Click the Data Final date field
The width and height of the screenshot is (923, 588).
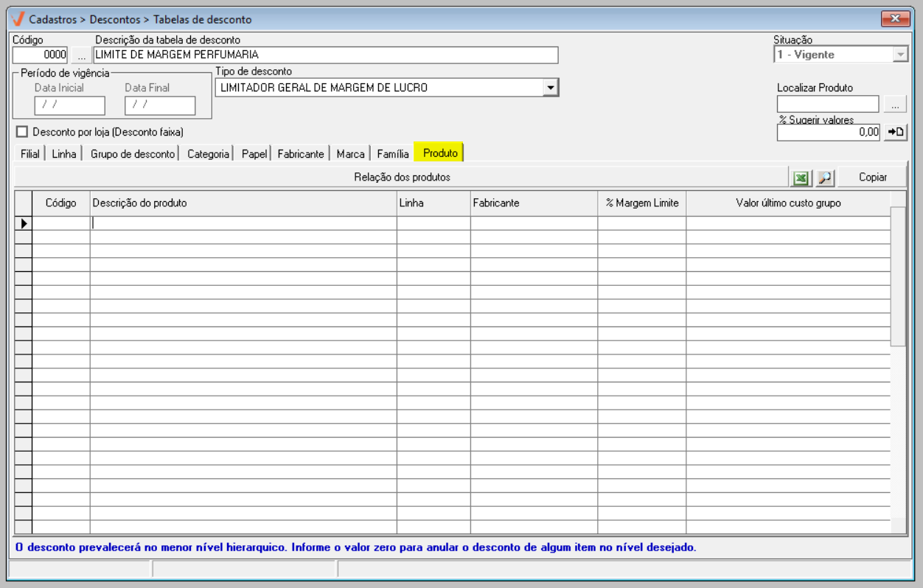[x=159, y=105]
